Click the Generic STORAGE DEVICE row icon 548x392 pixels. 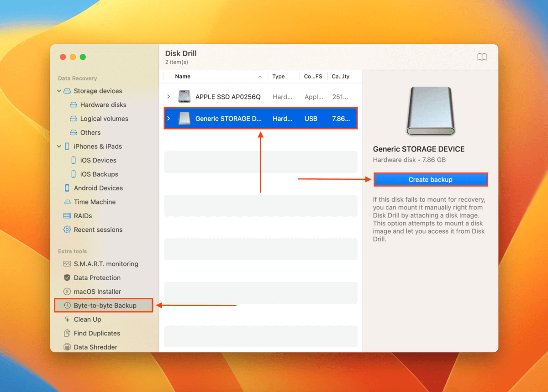pyautogui.click(x=184, y=119)
